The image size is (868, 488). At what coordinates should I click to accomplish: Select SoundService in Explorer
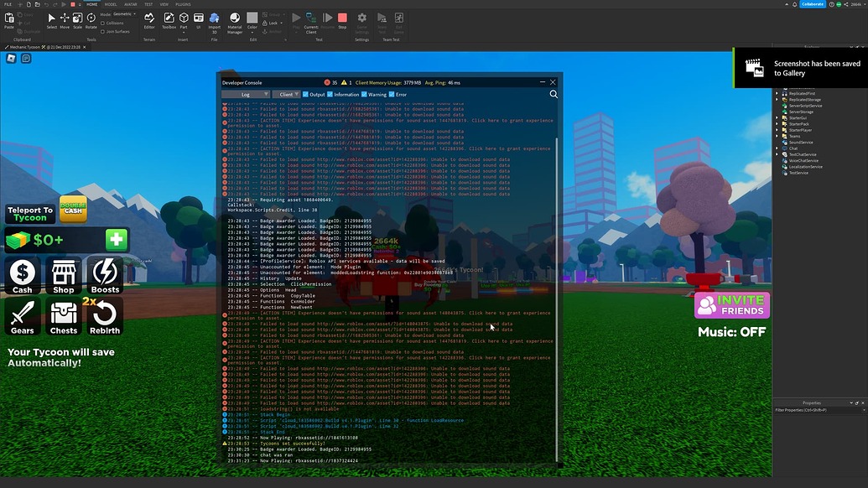(x=800, y=143)
